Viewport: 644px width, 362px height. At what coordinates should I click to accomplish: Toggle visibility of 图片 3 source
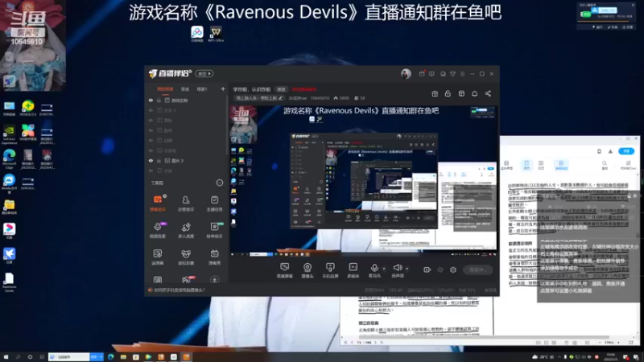tap(151, 160)
